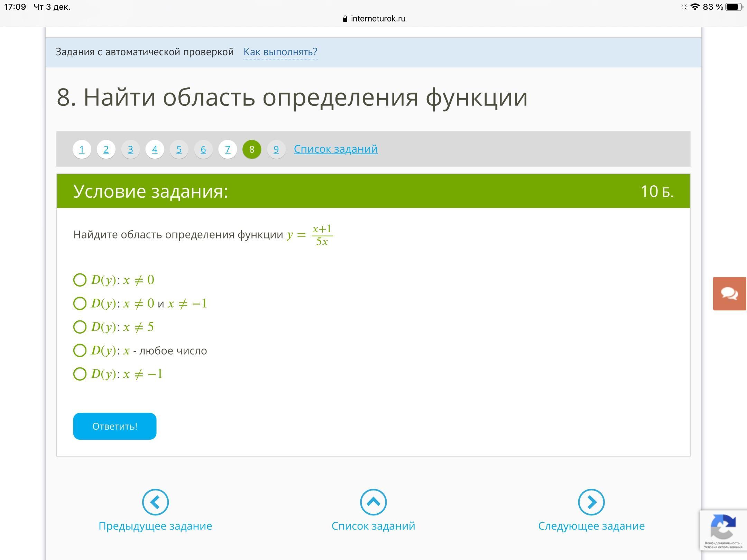The height and width of the screenshot is (560, 747).
Task: Select answer x ≠ 0 и x ≠ −1
Action: (80, 304)
